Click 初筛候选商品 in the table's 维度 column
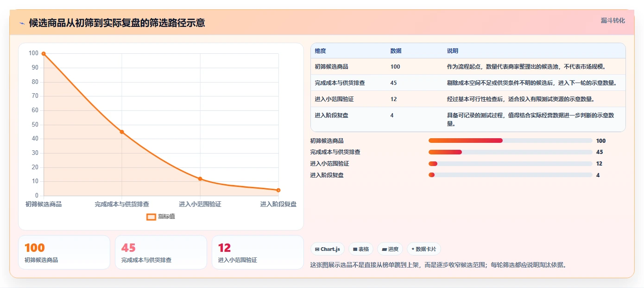The width and height of the screenshot is (644, 288). point(331,67)
